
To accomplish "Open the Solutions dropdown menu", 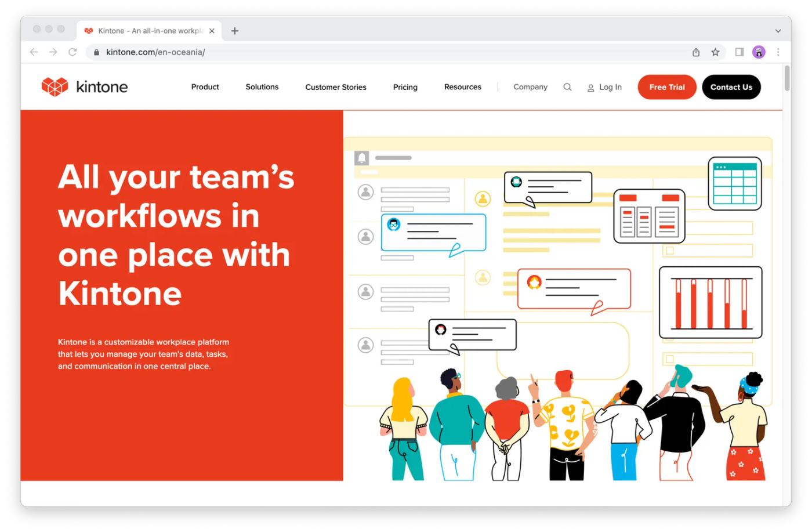I will coord(262,87).
